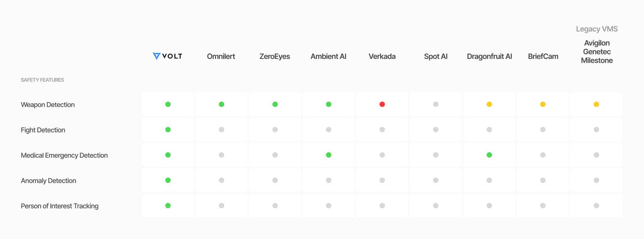
Task: Click the Volt logo header
Action: point(167,56)
